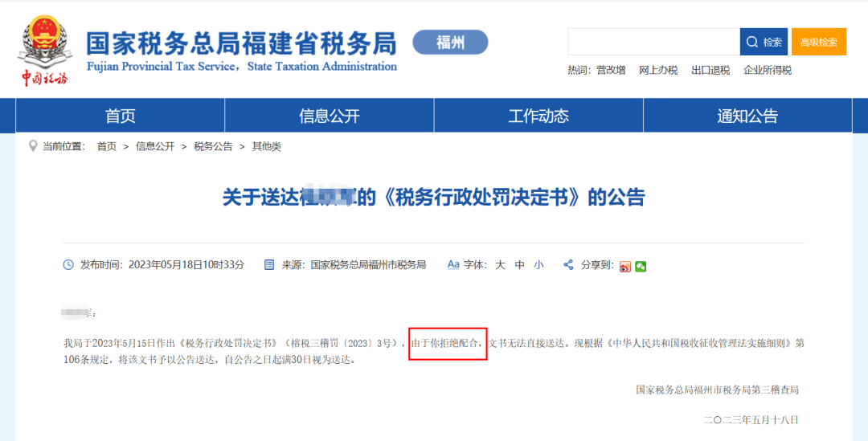Screen dimensions: 868x441
Task: Open the 福州 city selector
Action: [x=450, y=42]
